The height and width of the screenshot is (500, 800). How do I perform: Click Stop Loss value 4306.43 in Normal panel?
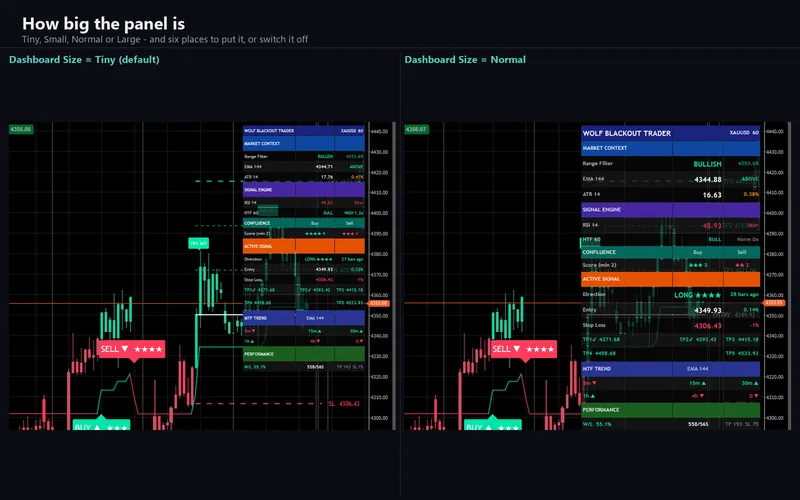(708, 326)
